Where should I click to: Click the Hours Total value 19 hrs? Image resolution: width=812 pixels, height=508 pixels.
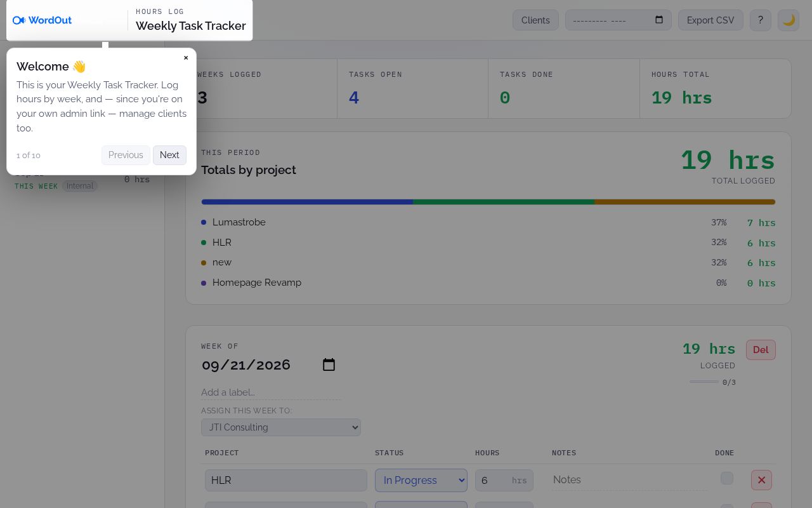click(682, 98)
